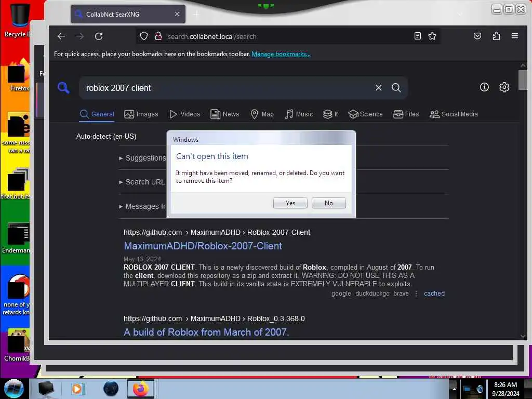Go to SearXNG home via logo magnifier
The height and width of the screenshot is (399, 532).
click(x=63, y=88)
